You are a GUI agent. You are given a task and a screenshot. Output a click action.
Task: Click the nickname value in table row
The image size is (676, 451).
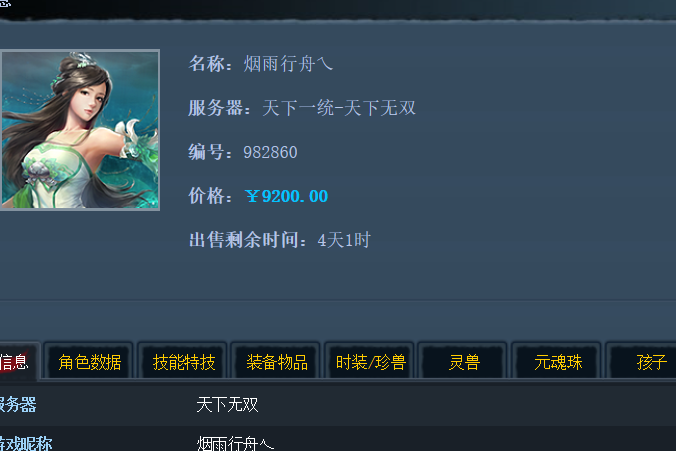[x=235, y=443]
